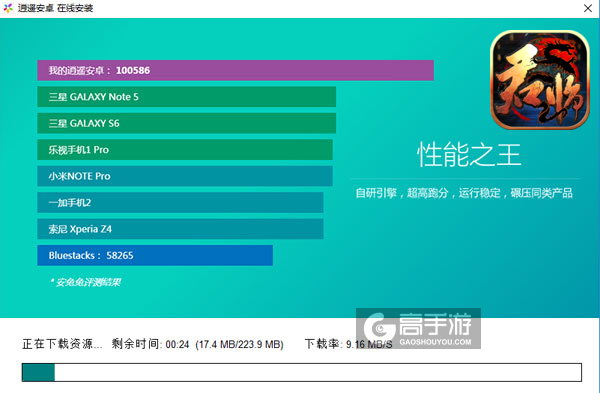Click the download progress bar
Viewport: 600px width, 393px height.
click(x=302, y=372)
